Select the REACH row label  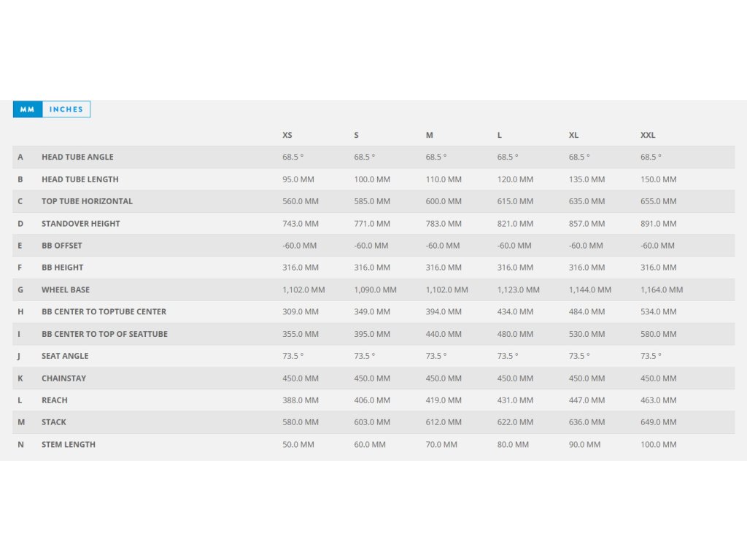[55, 400]
